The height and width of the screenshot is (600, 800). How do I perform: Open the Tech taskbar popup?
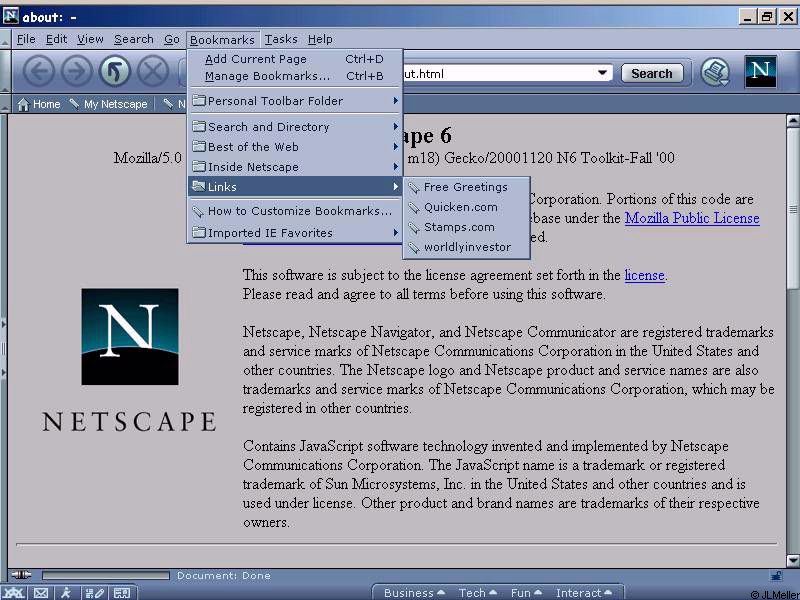478,593
